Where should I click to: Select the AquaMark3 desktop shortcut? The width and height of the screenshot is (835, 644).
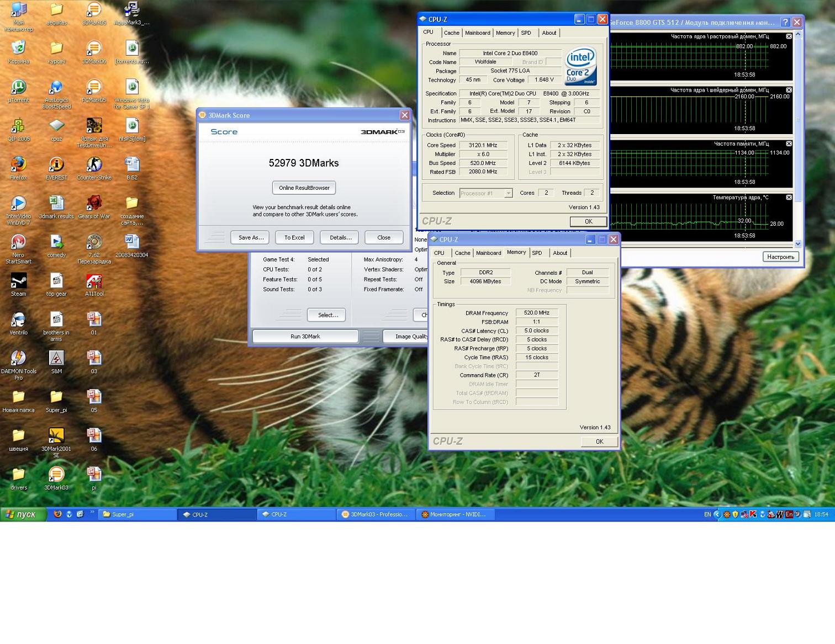(x=131, y=14)
